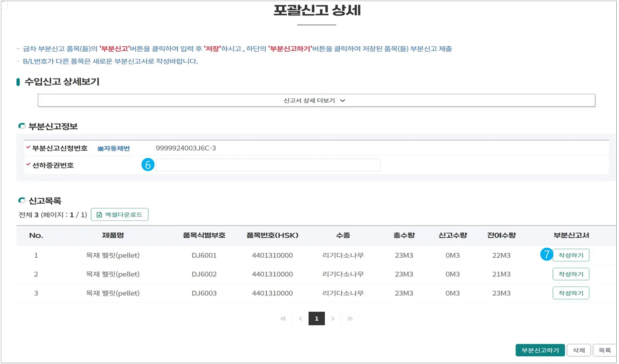Jump to last page using double-right arrow
Screen dimensions: 619x364
[350, 319]
